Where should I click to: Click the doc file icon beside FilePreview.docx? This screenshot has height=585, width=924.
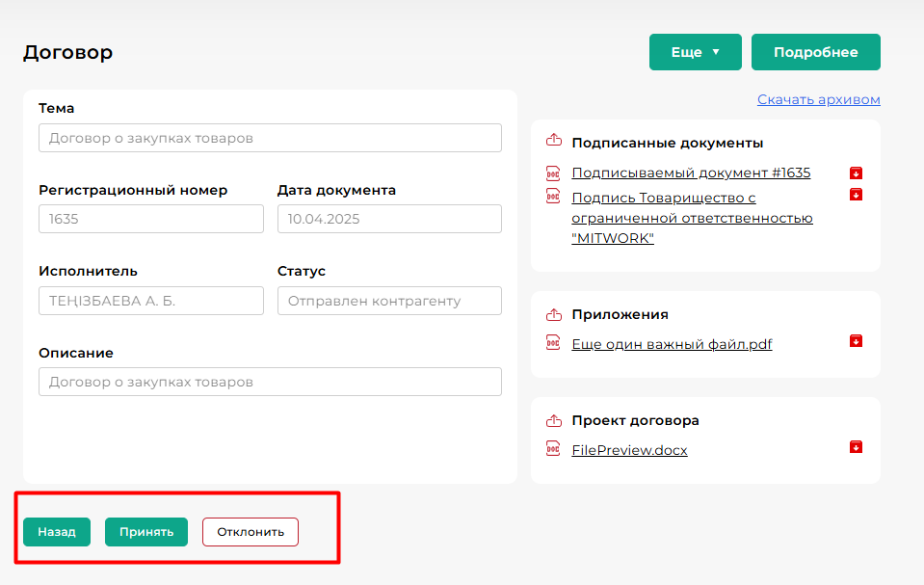pyautogui.click(x=553, y=449)
